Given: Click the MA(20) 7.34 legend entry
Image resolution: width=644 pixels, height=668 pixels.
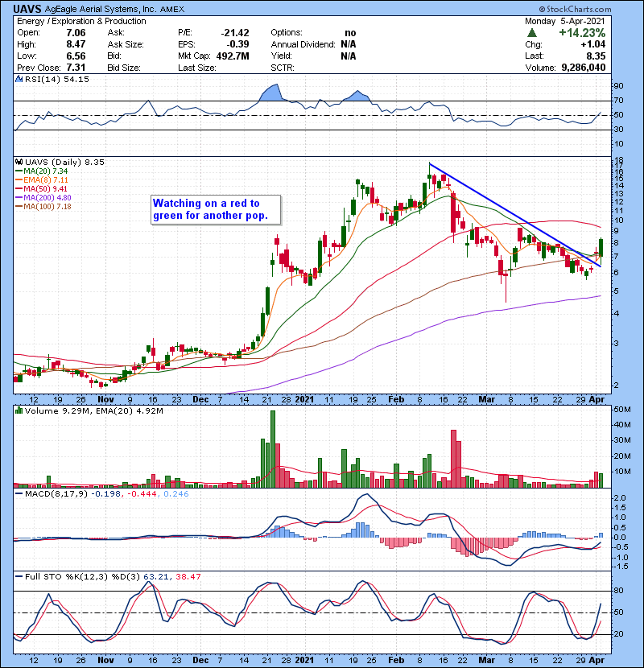Looking at the screenshot, I should (x=42, y=171).
